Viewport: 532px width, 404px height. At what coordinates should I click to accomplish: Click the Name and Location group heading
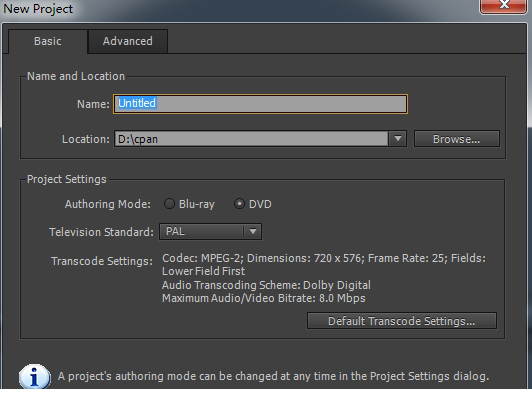pos(76,76)
